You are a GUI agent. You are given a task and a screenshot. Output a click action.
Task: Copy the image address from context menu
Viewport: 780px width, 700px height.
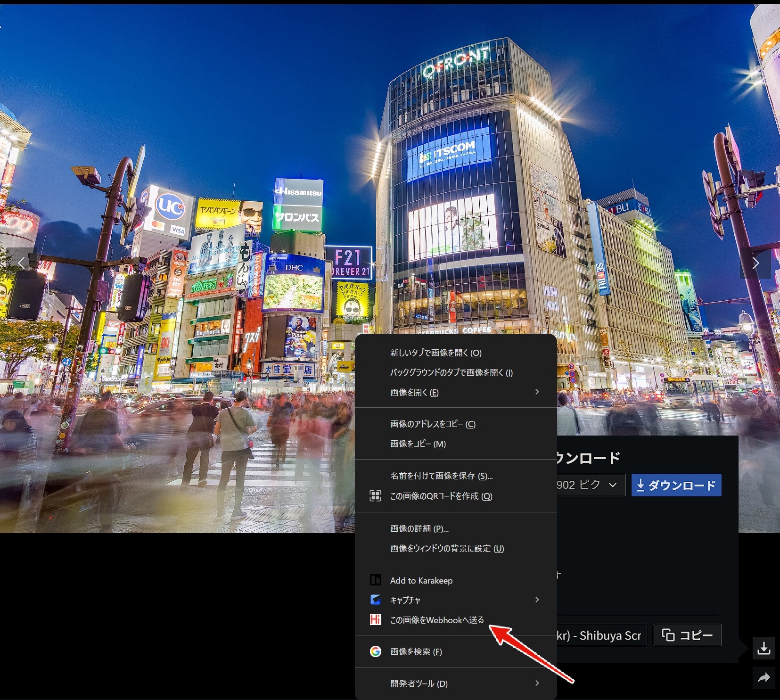(x=456, y=424)
